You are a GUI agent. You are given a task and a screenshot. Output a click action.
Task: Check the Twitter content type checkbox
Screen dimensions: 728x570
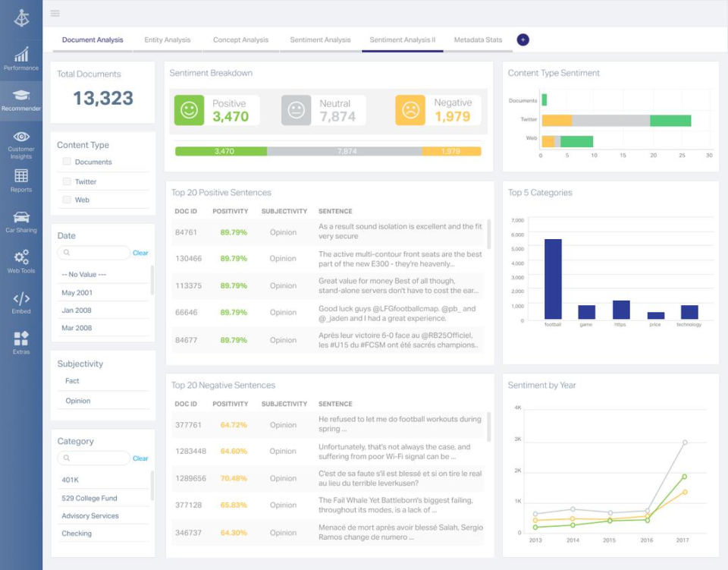click(x=67, y=181)
